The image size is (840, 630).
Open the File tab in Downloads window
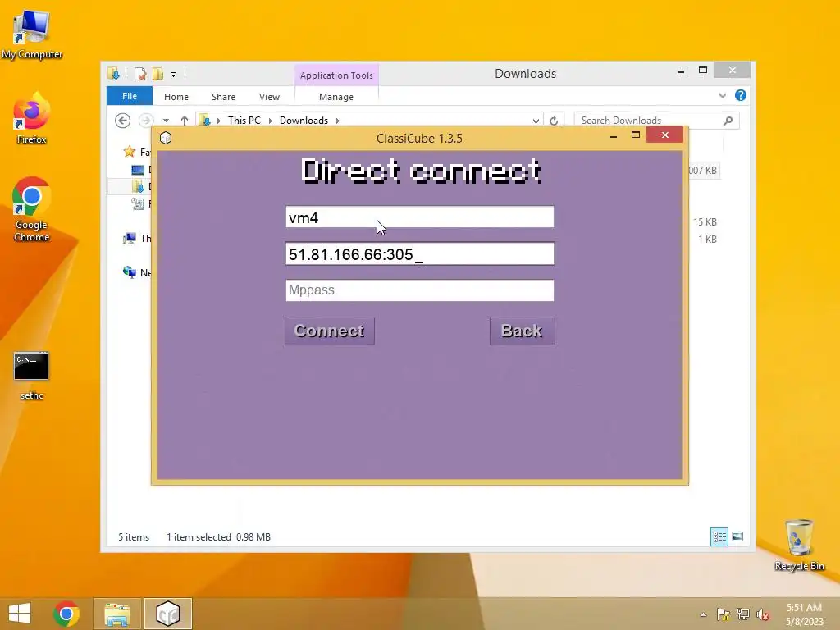coord(129,97)
